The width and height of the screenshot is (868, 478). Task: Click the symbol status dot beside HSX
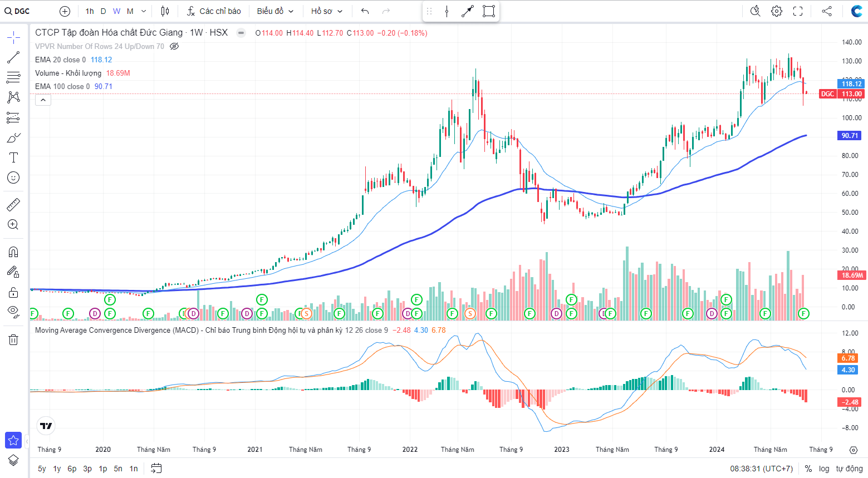[241, 33]
